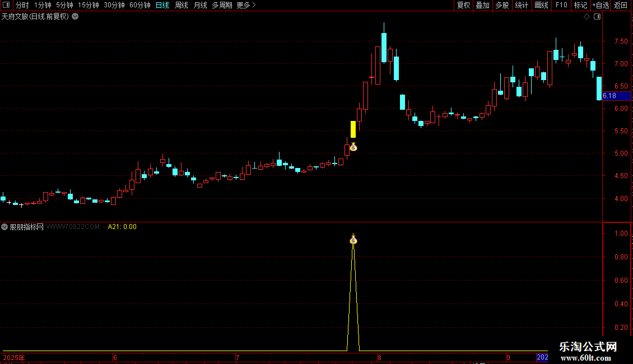
Task: Switch to 1分钟 period
Action: coord(43,5)
